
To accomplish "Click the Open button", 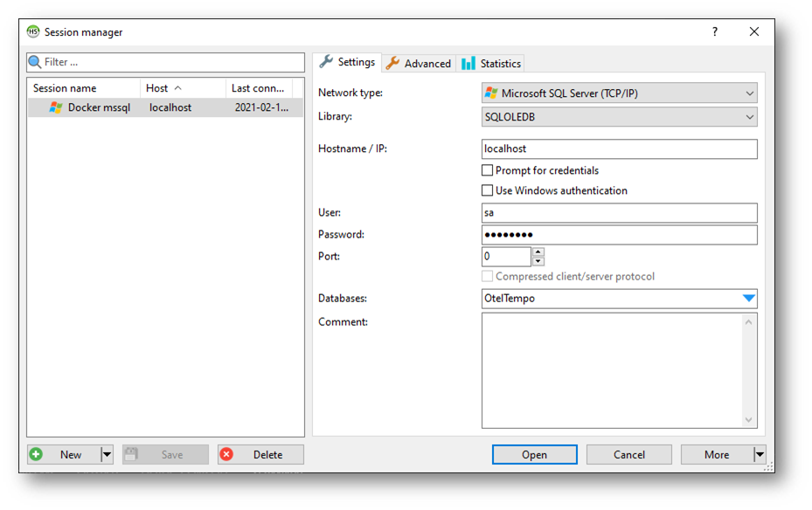I will click(534, 455).
